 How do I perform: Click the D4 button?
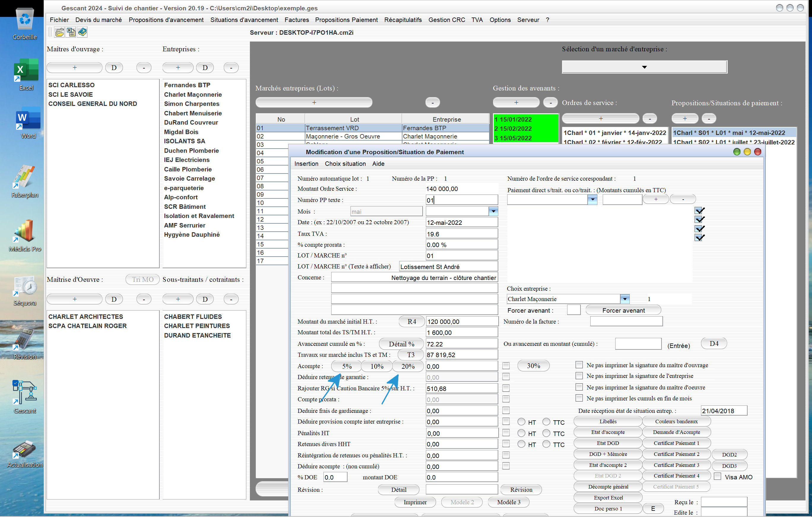point(714,343)
